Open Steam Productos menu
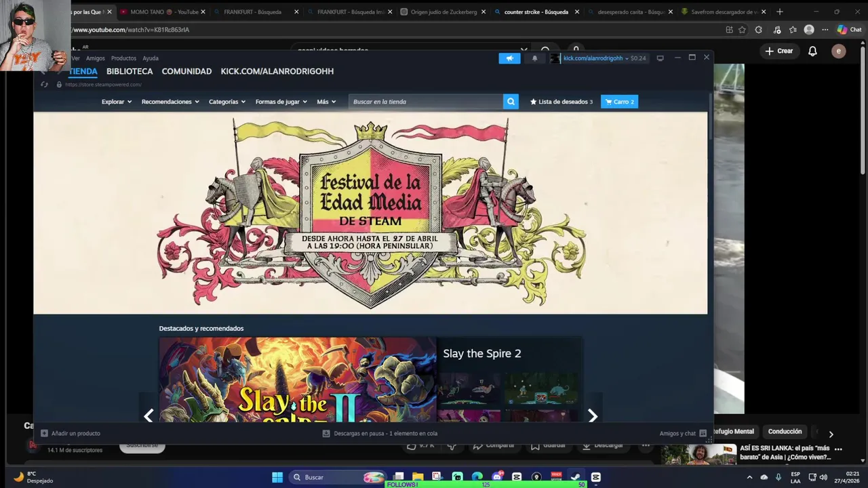This screenshot has height=488, width=868. click(123, 58)
